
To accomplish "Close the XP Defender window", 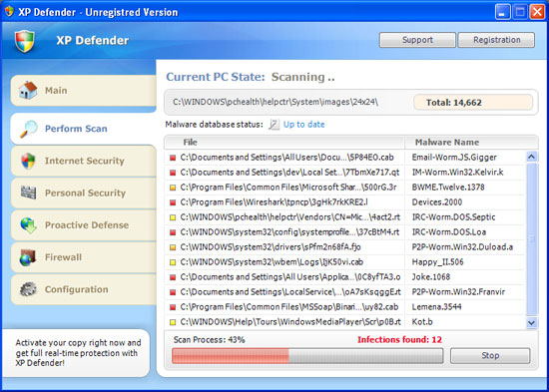I will point(537,12).
